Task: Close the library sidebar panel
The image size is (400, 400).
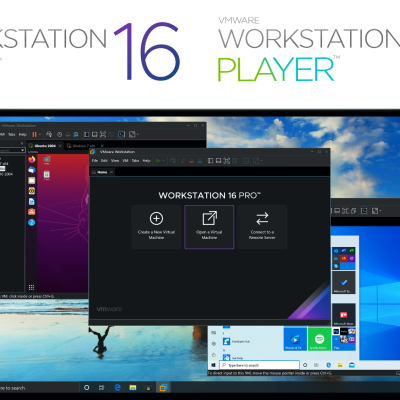Action: pyautogui.click(x=22, y=143)
